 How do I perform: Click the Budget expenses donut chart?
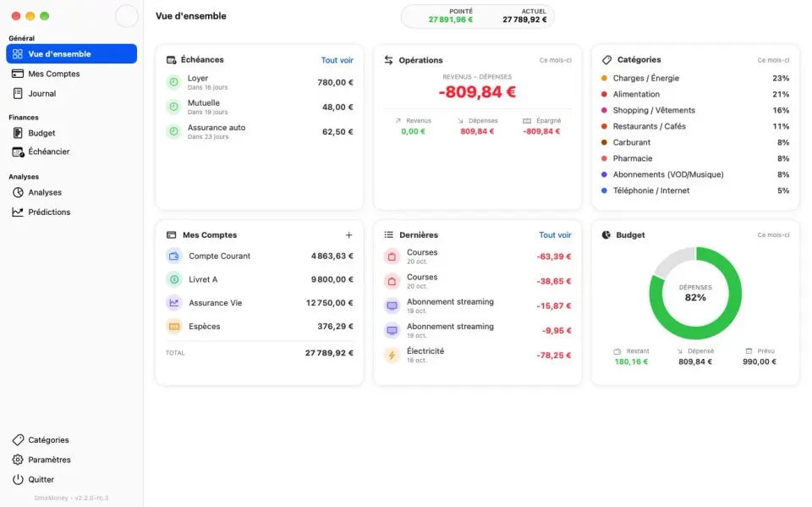click(x=695, y=294)
